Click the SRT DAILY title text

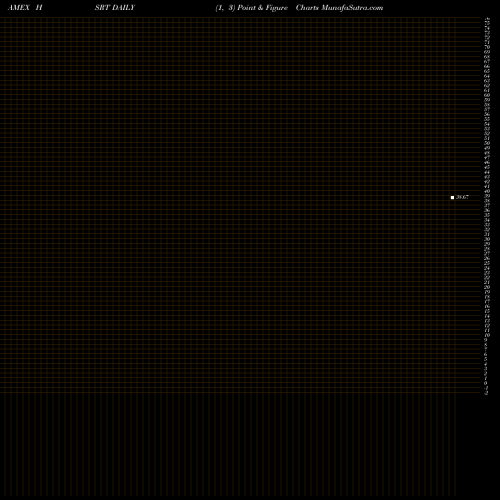pyautogui.click(x=115, y=8)
